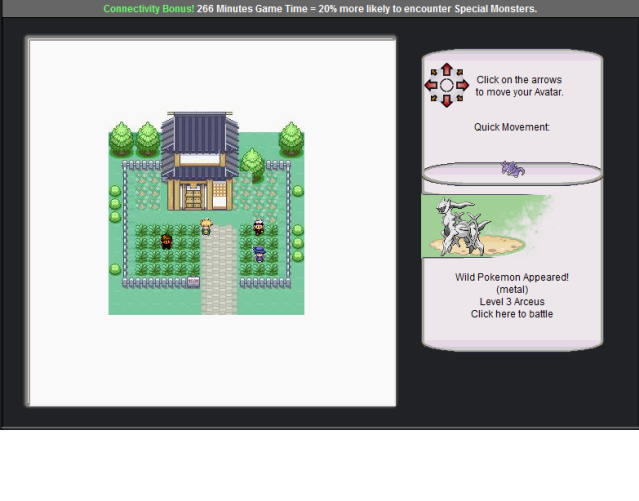Click the left arrow to move avatar
The width and height of the screenshot is (639, 501).
click(x=431, y=85)
